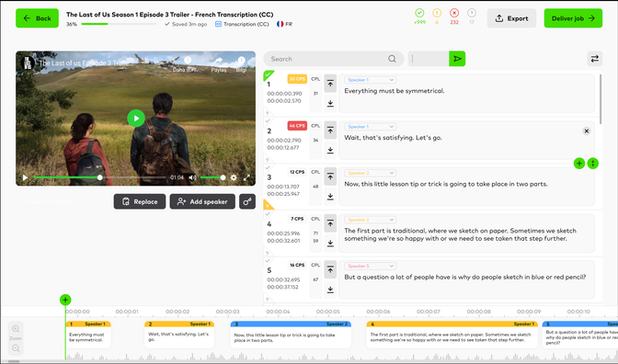Select timeline segment 3 Speaker 2
The width and height of the screenshot is (618, 364).
291,335
